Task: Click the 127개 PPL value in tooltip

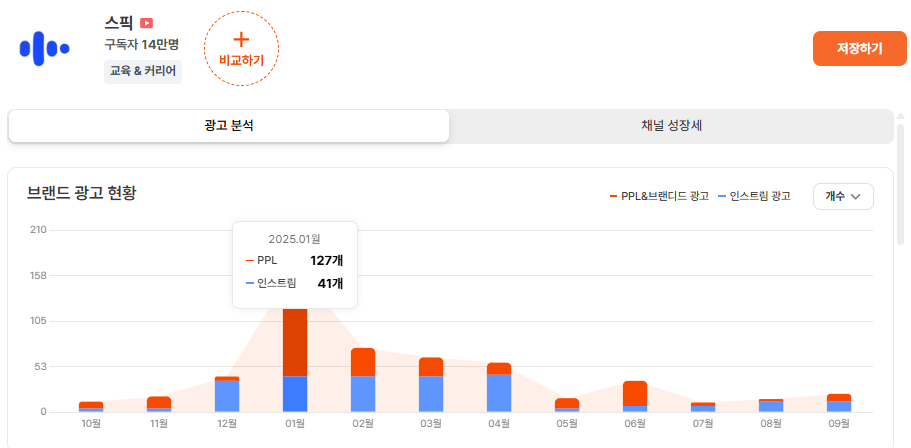Action: coord(327,261)
